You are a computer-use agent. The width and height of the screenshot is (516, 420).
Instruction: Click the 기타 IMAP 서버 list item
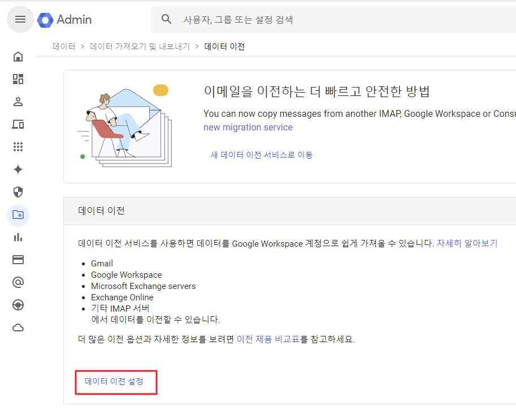click(x=120, y=309)
